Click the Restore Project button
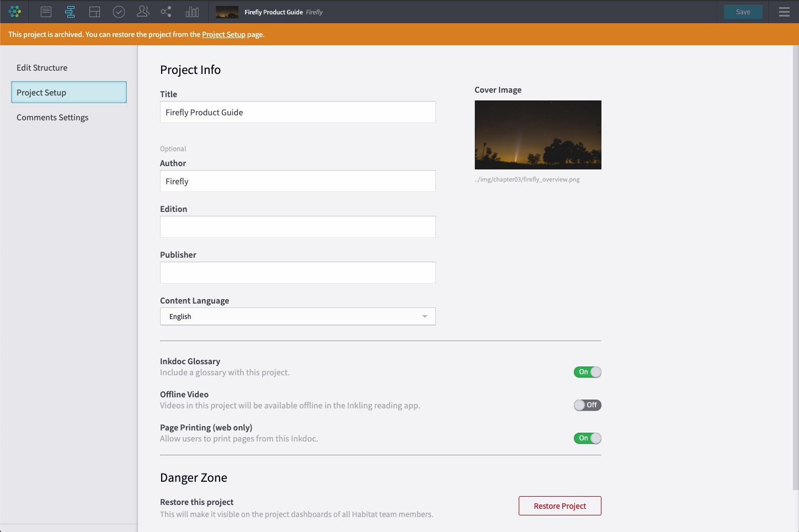Screen dimensions: 799x532 point(560,506)
